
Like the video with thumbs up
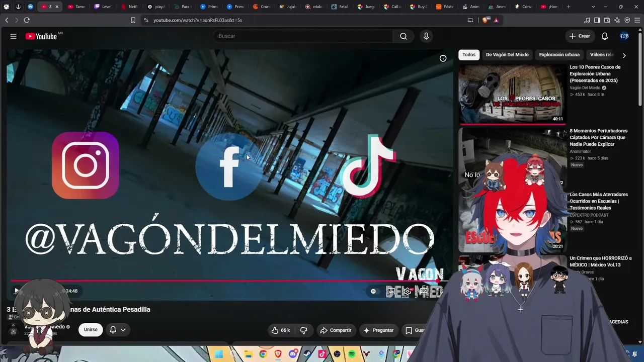281,330
